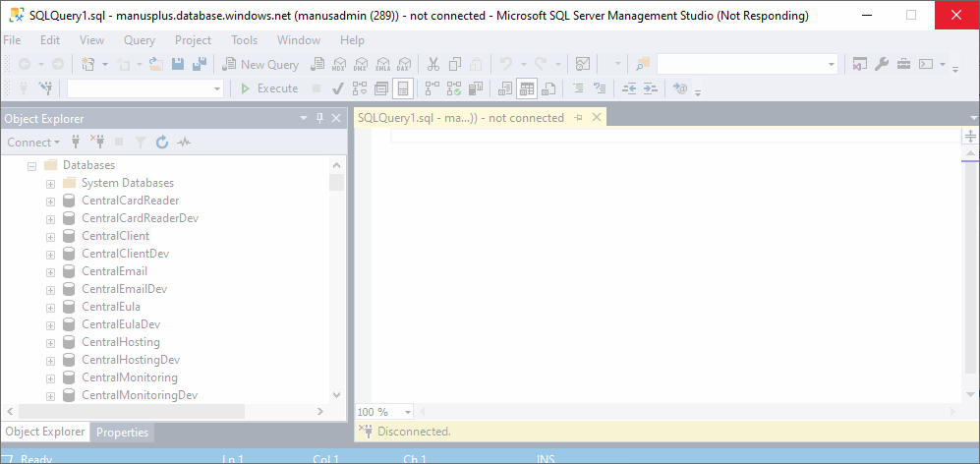The height and width of the screenshot is (464, 980).
Task: Select Results to Text mode
Action: (505, 88)
